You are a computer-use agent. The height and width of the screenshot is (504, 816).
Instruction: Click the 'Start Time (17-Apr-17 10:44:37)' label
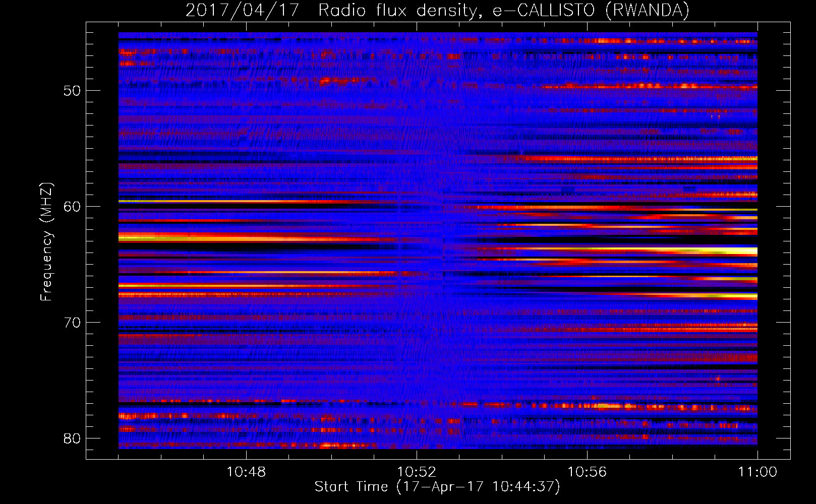(x=437, y=487)
